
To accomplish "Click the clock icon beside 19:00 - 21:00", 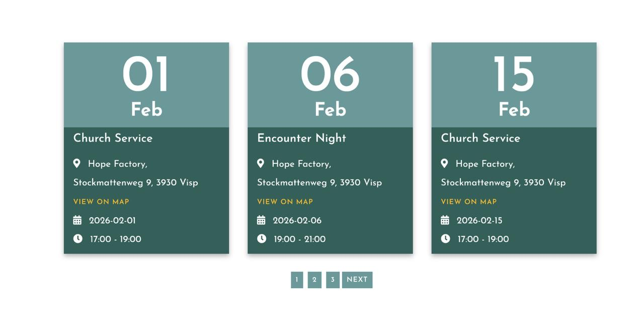I will 262,238.
